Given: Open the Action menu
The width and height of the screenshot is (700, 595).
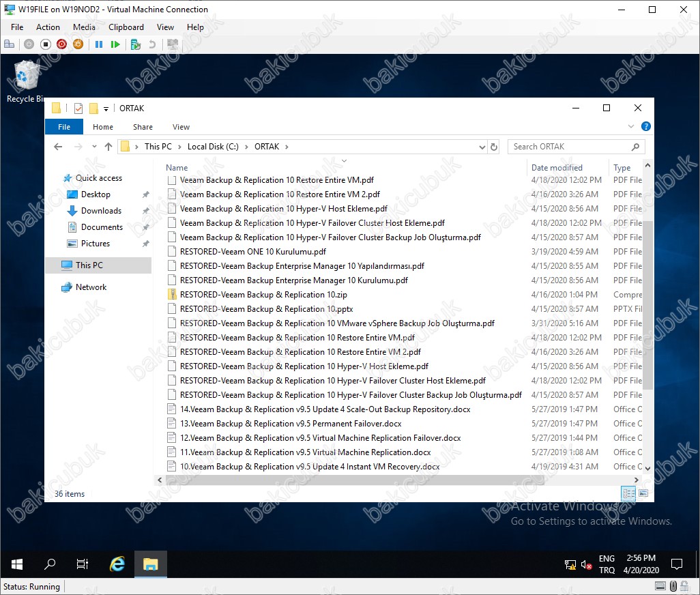Looking at the screenshot, I should click(48, 27).
